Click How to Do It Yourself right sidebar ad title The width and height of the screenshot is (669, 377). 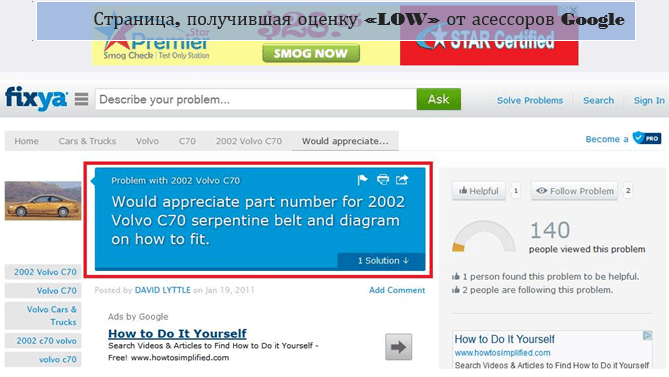coord(504,339)
